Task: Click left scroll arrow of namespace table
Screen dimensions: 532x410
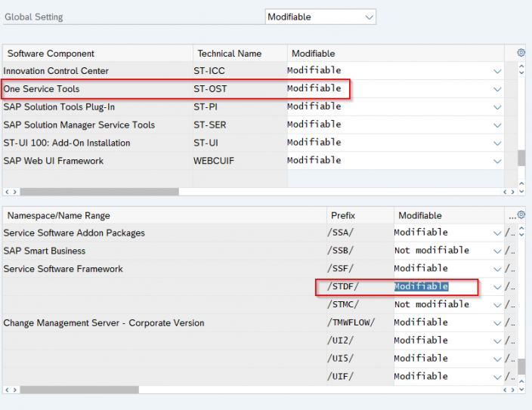Action: (x=8, y=390)
